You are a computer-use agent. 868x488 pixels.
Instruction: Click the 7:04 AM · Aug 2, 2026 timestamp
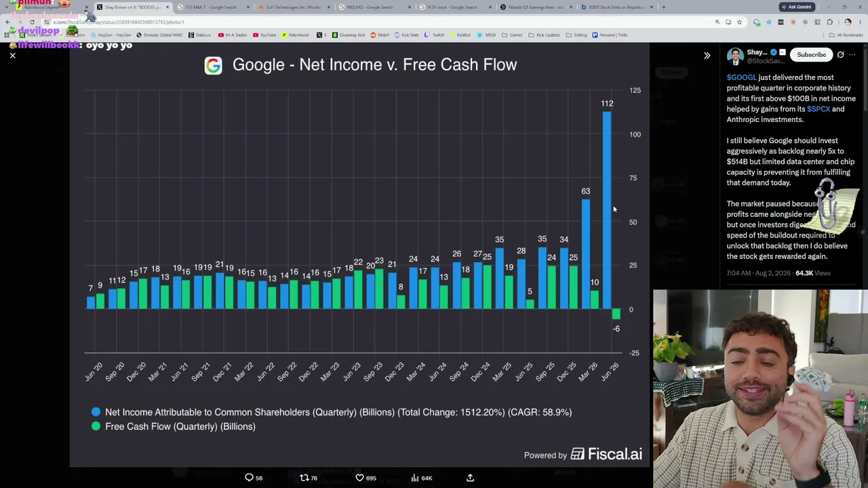pyautogui.click(x=758, y=273)
